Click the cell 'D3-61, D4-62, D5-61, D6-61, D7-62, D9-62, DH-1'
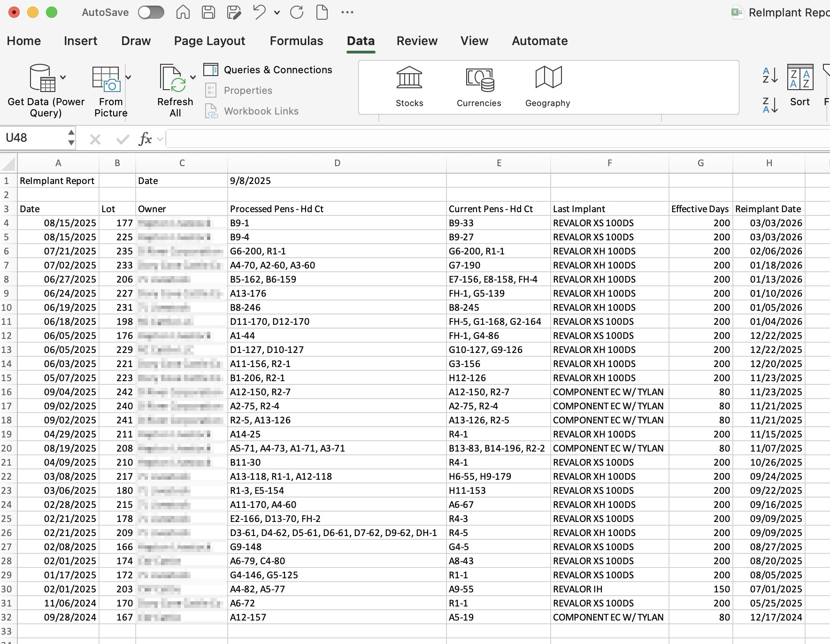The width and height of the screenshot is (830, 644). point(337,533)
